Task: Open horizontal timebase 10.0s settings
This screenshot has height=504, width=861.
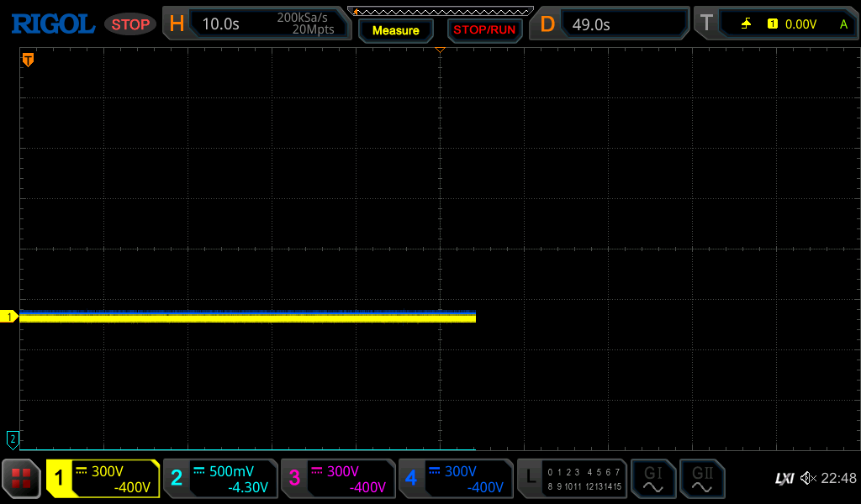Action: tap(256, 24)
